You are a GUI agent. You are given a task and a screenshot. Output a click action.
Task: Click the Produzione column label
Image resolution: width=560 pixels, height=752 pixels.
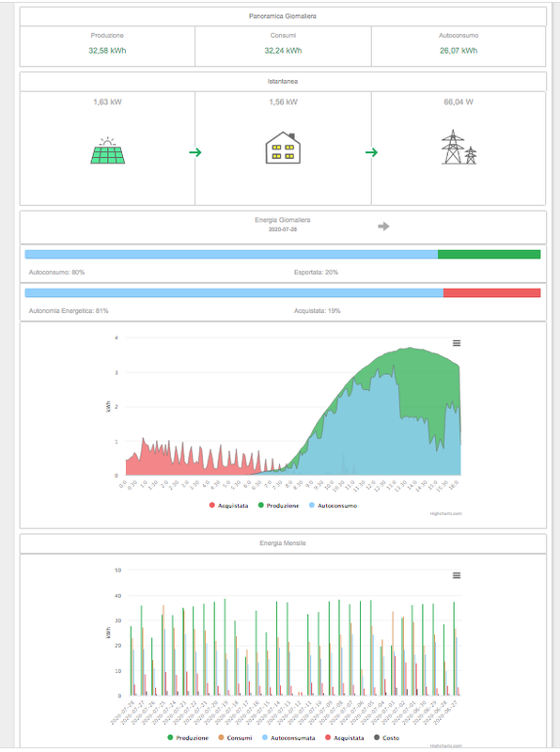tap(107, 36)
